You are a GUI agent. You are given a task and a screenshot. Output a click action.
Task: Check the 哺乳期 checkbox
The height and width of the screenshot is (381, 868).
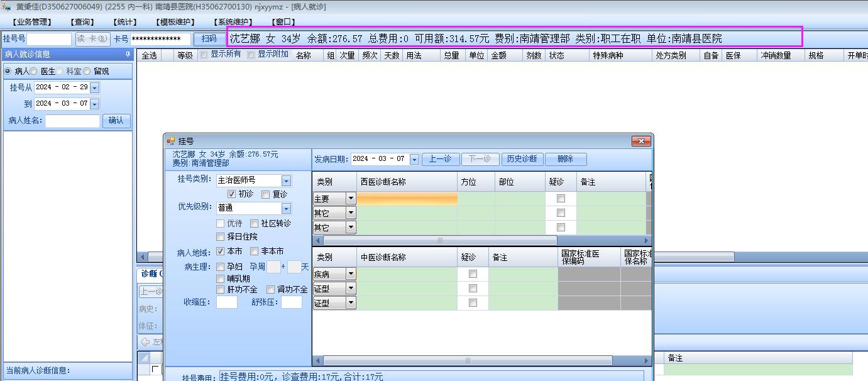220,279
